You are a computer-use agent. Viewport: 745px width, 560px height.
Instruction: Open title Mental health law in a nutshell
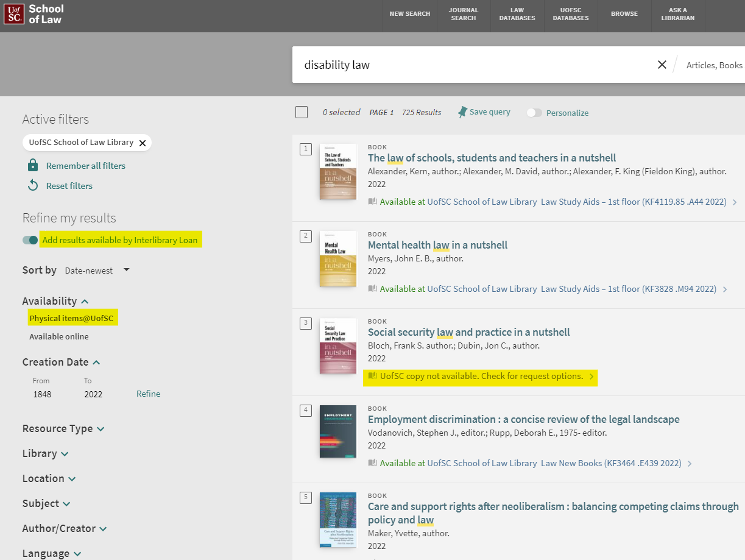click(x=437, y=245)
